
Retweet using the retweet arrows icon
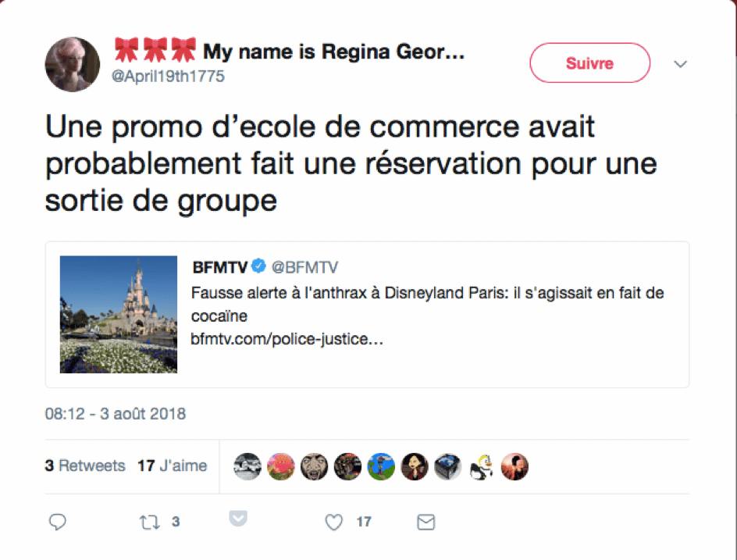point(149,522)
